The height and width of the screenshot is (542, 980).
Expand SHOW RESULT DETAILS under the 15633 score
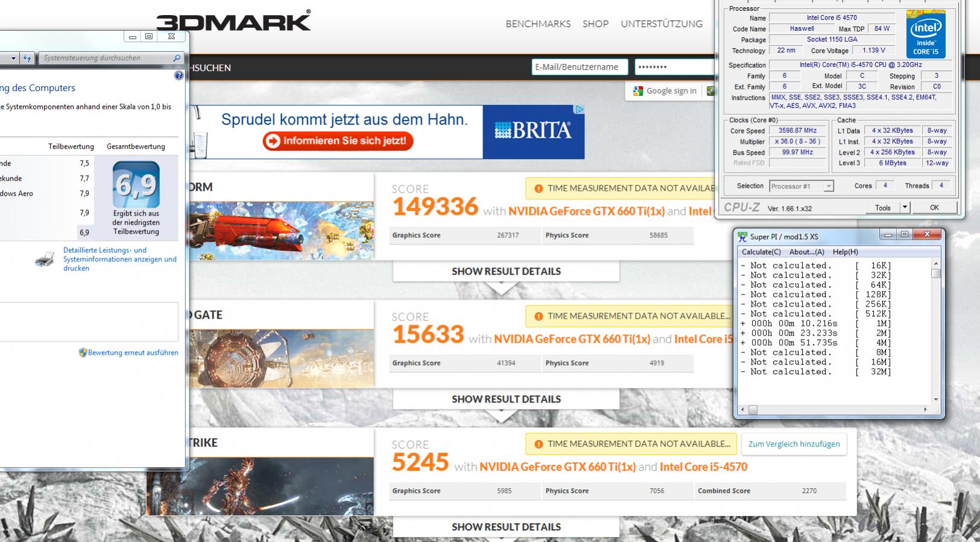(506, 400)
